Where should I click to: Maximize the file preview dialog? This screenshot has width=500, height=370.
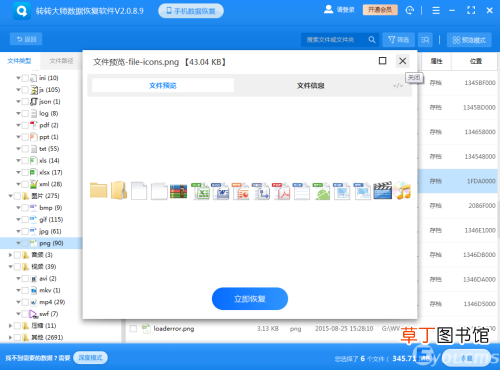(383, 61)
